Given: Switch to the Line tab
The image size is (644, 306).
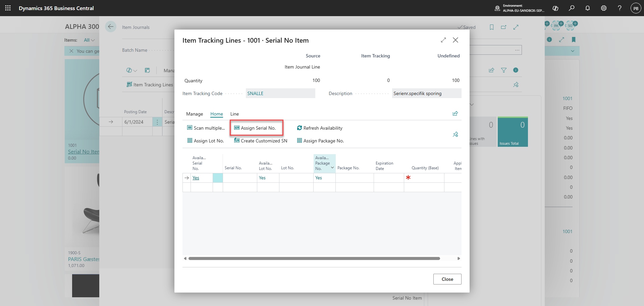Looking at the screenshot, I should (234, 114).
